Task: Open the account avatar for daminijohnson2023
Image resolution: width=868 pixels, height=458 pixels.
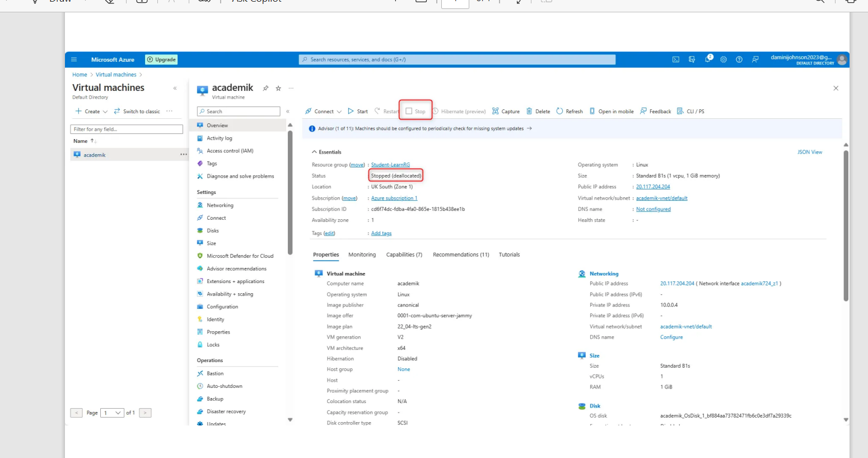Action: click(x=842, y=59)
